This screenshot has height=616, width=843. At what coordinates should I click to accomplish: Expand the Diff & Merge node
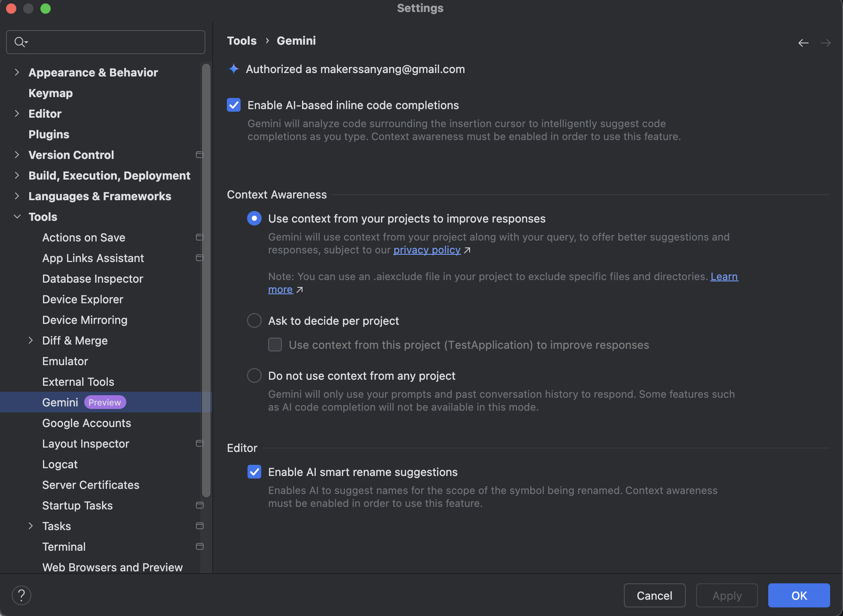point(31,340)
